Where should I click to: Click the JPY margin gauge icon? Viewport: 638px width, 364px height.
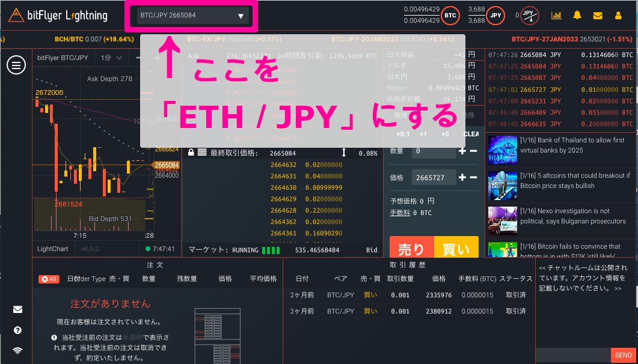click(529, 16)
